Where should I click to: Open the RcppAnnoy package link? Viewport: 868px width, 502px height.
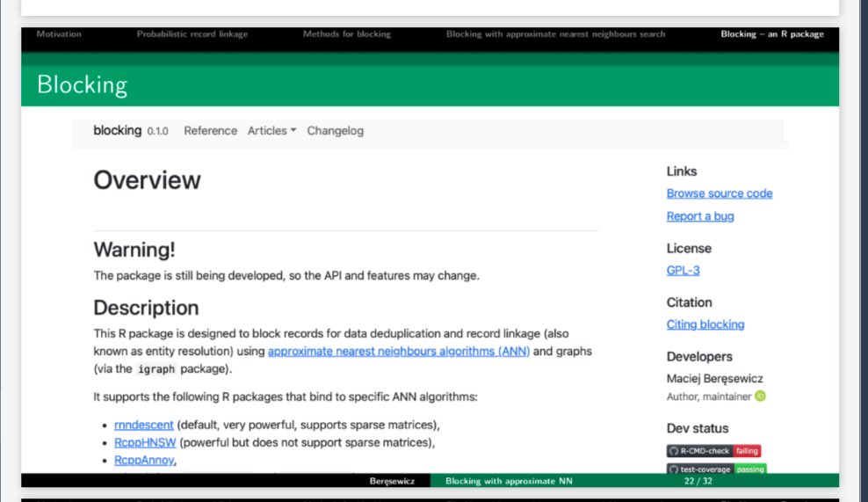click(144, 461)
